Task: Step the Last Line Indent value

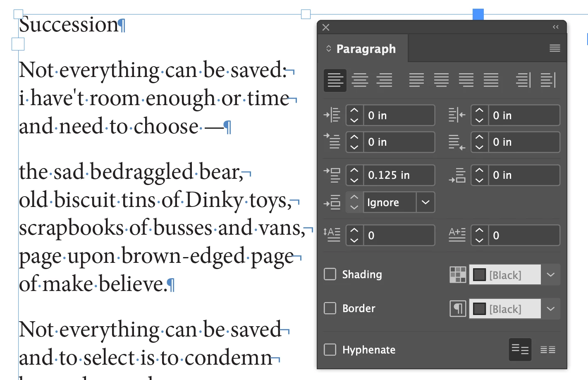Action: 479,142
